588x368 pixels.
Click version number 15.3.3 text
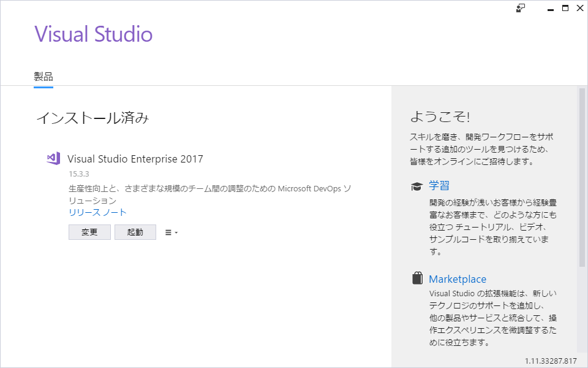pyautogui.click(x=79, y=174)
